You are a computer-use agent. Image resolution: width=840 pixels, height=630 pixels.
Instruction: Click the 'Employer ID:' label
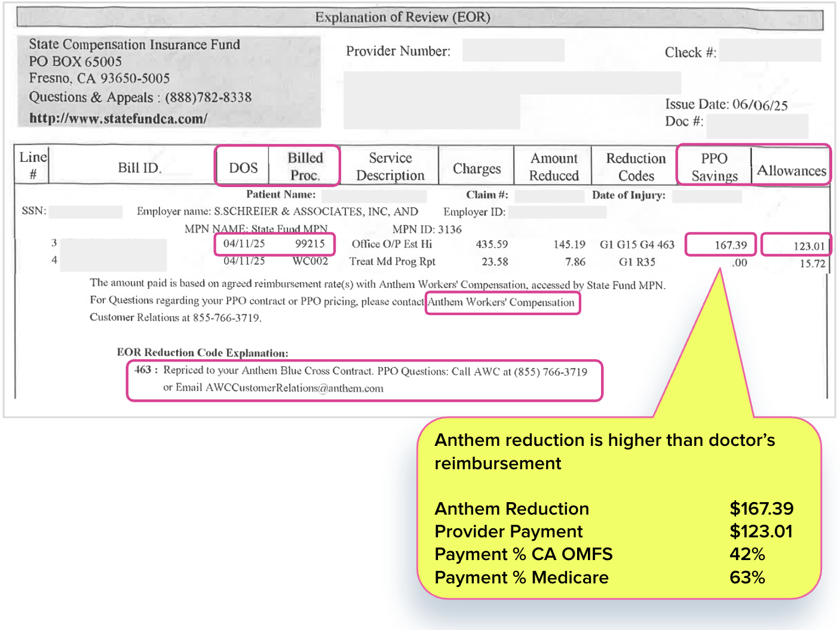474,212
